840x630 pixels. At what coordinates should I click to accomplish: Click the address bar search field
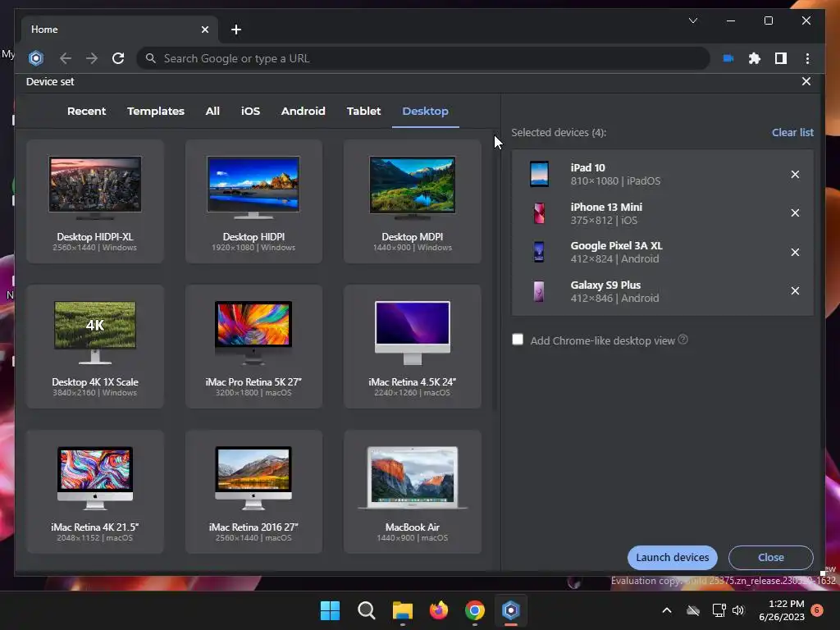pyautogui.click(x=423, y=58)
